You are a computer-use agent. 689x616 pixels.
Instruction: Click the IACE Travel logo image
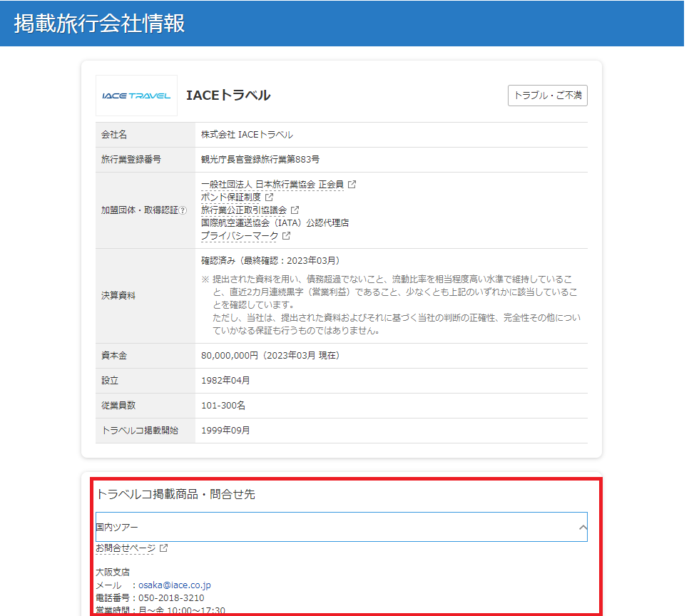click(136, 96)
